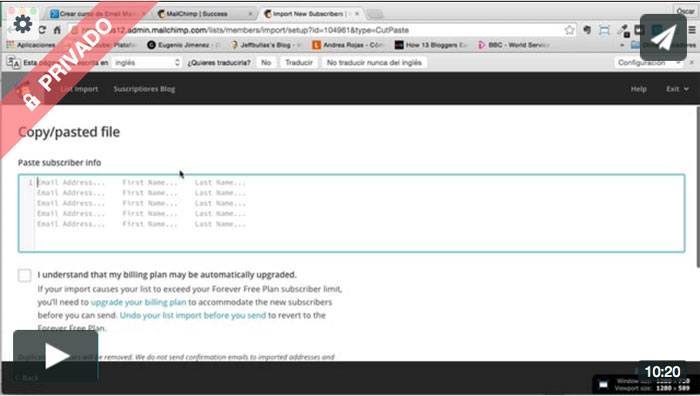Play the video
Image resolution: width=700 pixels, height=396 pixels.
pos(56,356)
